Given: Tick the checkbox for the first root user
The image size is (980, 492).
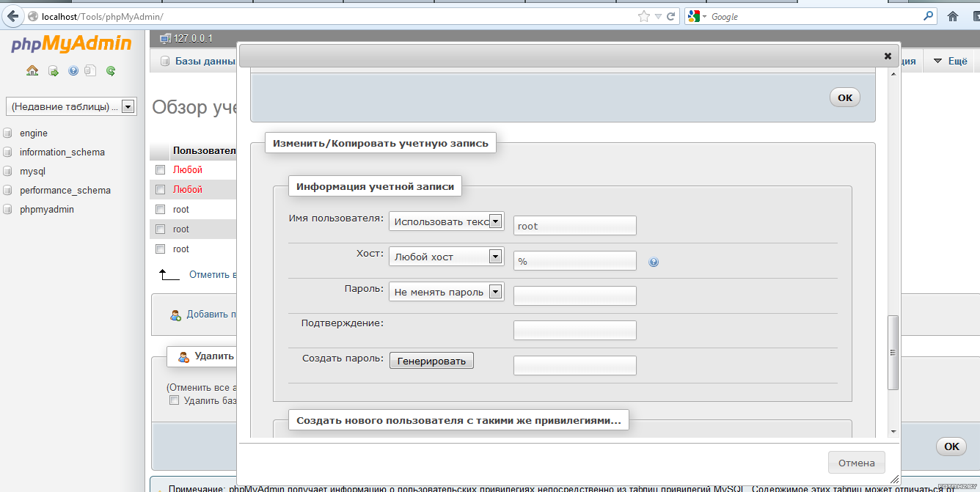Looking at the screenshot, I should (160, 210).
